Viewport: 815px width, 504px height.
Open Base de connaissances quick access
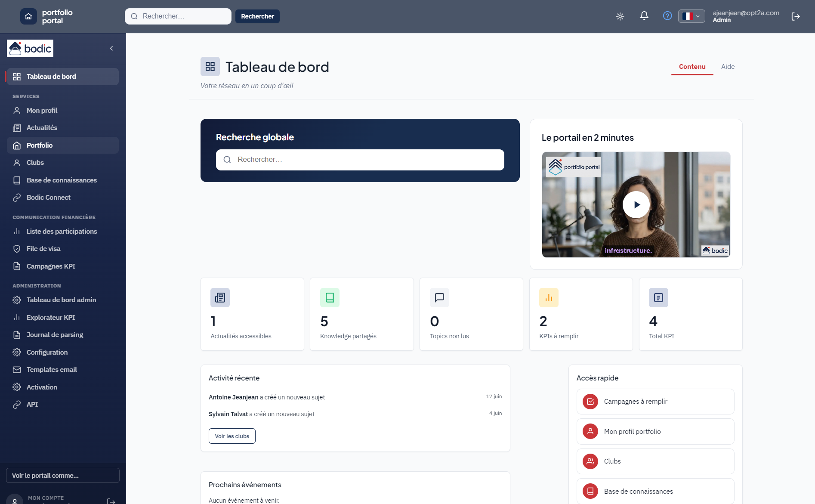(655, 491)
